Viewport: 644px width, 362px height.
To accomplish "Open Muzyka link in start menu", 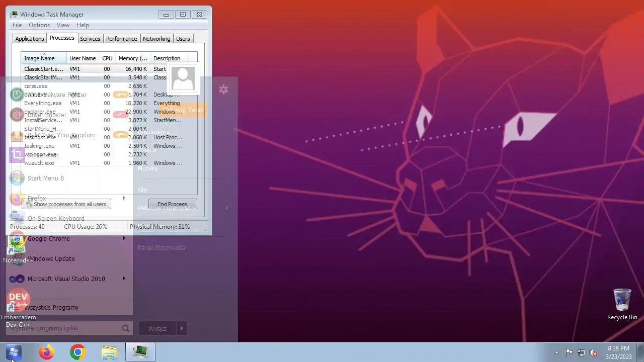I will [x=147, y=168].
